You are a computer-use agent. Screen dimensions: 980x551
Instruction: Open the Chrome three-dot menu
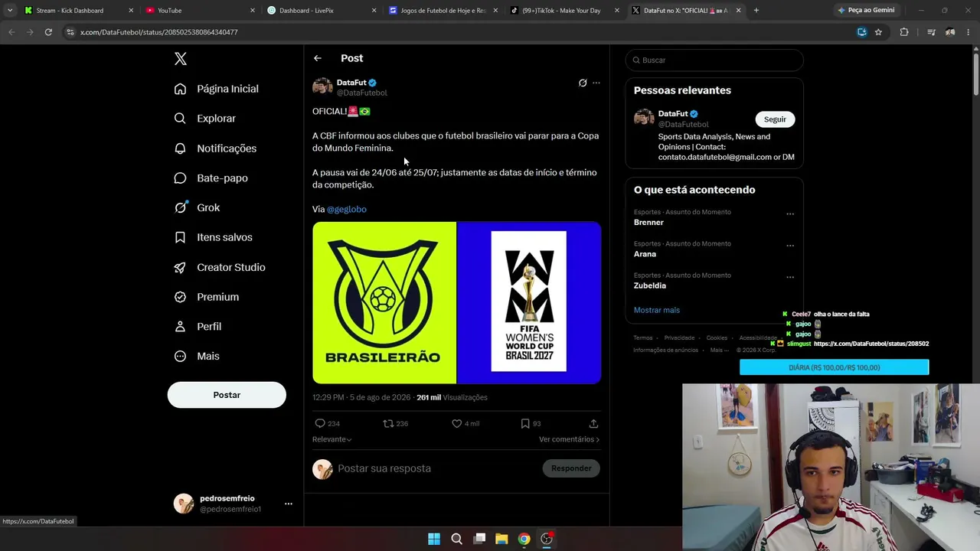[x=969, y=32]
